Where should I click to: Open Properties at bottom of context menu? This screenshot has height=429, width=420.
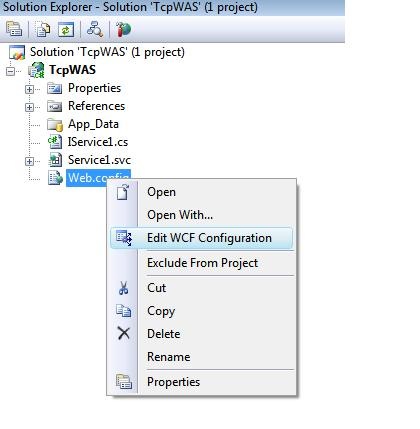click(173, 382)
